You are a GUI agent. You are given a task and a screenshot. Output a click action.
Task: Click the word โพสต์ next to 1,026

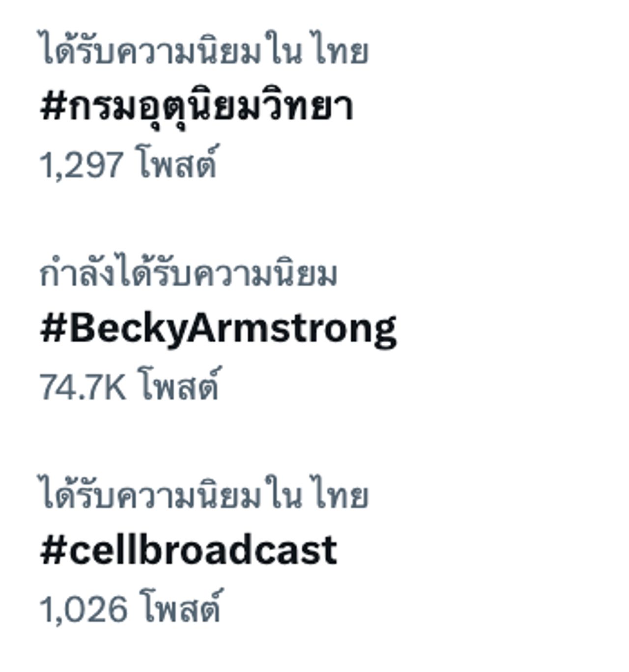click(x=180, y=608)
